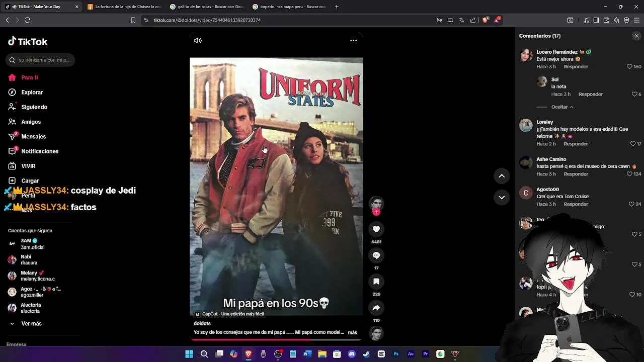Click the browser address bar URL
This screenshot has width=644, height=362.
tap(207, 20)
